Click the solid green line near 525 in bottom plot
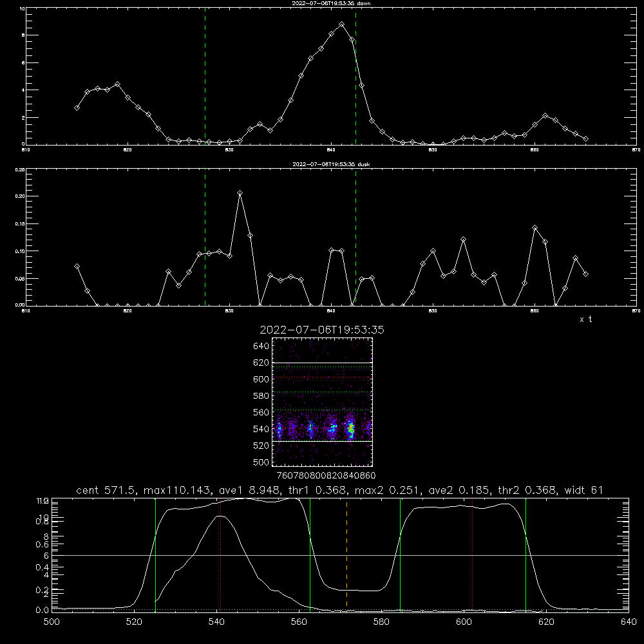Viewport: 644px width, 644px height. [x=155, y=555]
